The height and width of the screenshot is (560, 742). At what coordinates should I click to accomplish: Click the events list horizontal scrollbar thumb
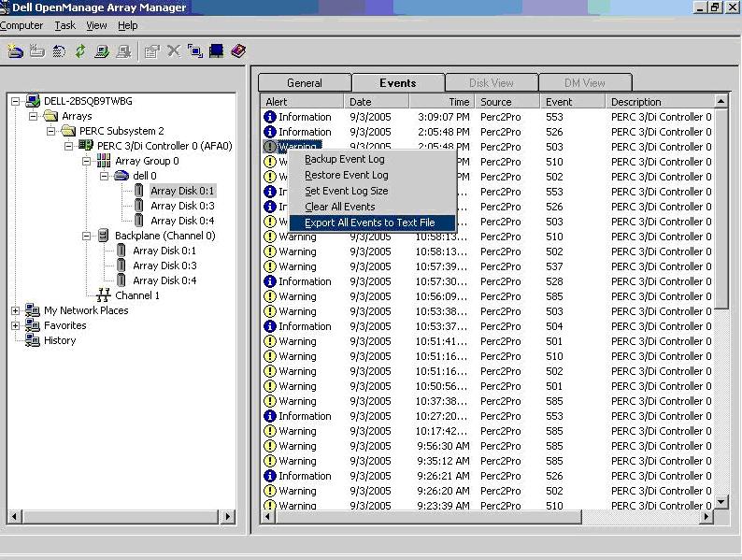pos(428,516)
